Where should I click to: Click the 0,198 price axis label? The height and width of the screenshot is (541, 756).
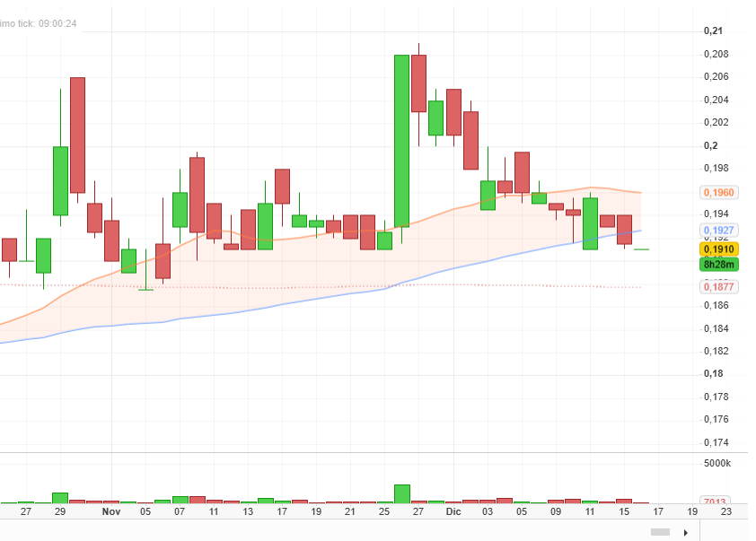coord(716,168)
